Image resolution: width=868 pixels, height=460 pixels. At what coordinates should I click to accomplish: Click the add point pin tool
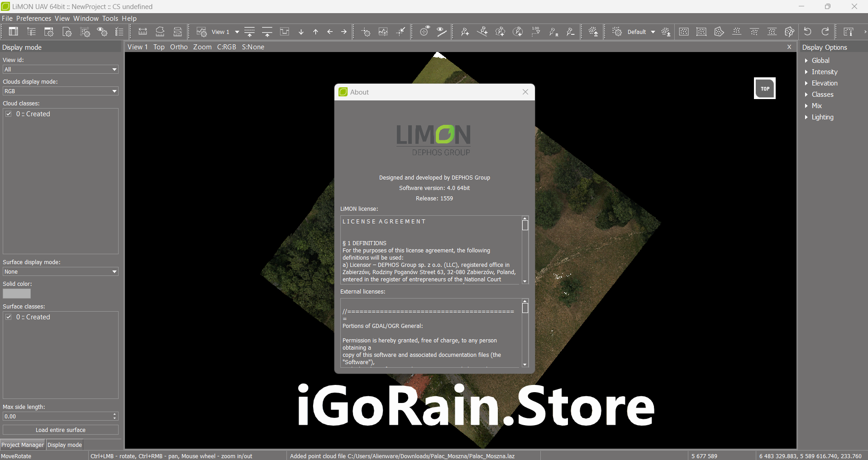coord(465,32)
